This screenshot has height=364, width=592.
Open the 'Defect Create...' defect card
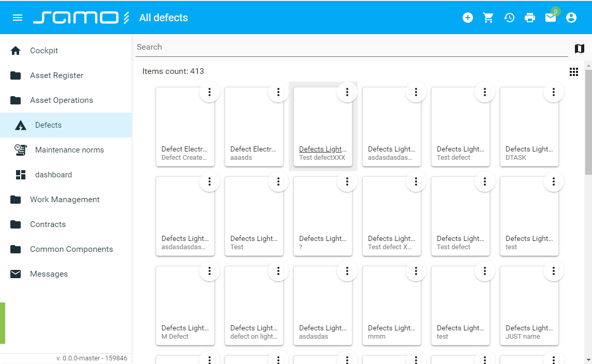coord(185,127)
